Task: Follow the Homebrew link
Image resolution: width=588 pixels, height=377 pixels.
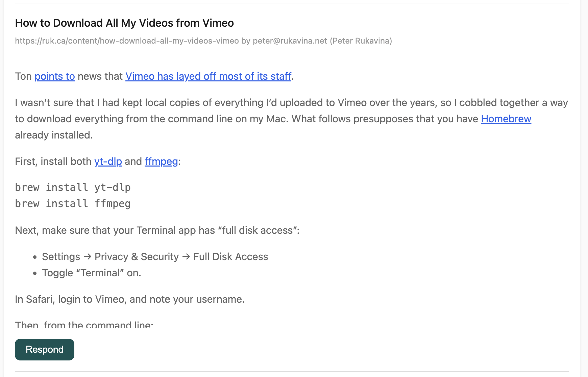Action: coord(506,119)
